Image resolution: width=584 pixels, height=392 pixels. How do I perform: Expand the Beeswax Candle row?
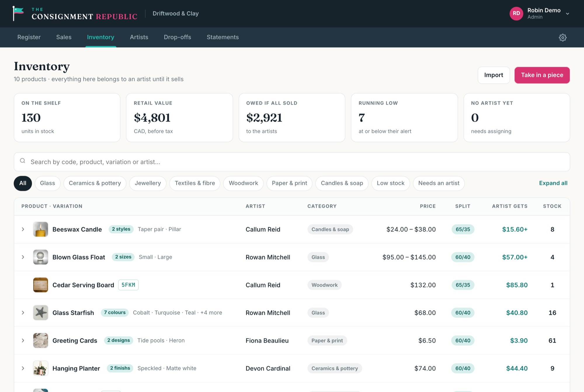23,229
